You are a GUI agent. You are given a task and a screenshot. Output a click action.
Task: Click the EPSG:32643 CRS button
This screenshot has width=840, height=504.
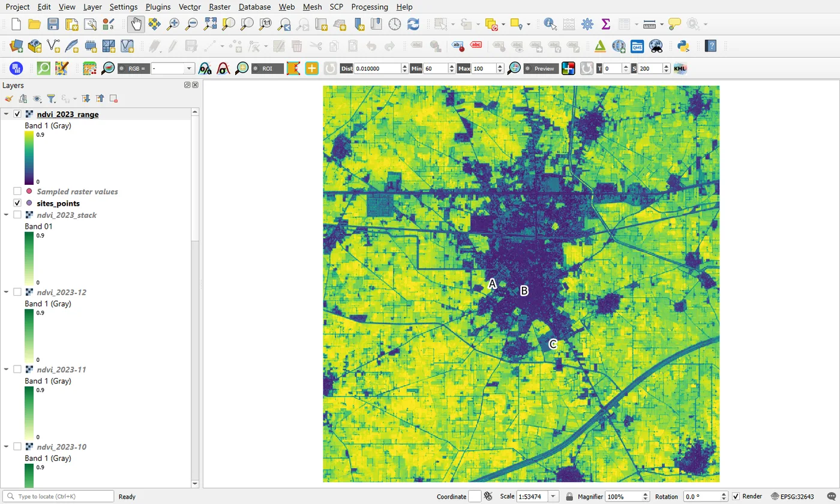[793, 497]
